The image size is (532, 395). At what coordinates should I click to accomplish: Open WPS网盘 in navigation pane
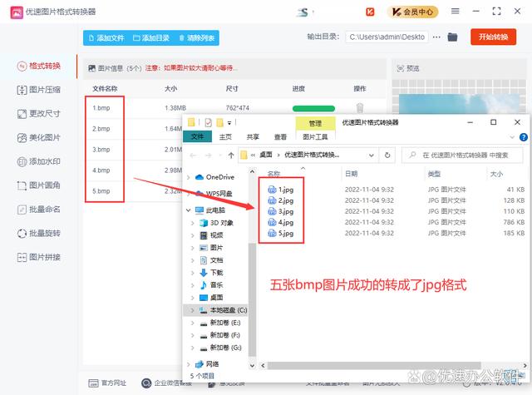(214, 194)
